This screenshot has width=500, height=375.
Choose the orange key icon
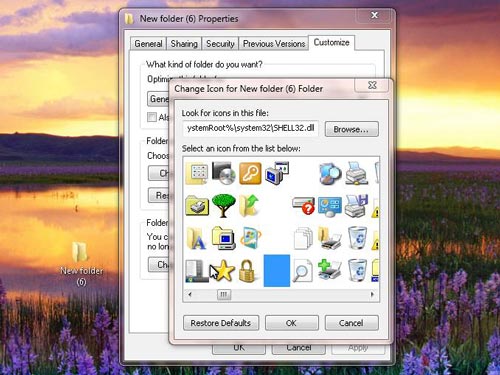(x=250, y=173)
